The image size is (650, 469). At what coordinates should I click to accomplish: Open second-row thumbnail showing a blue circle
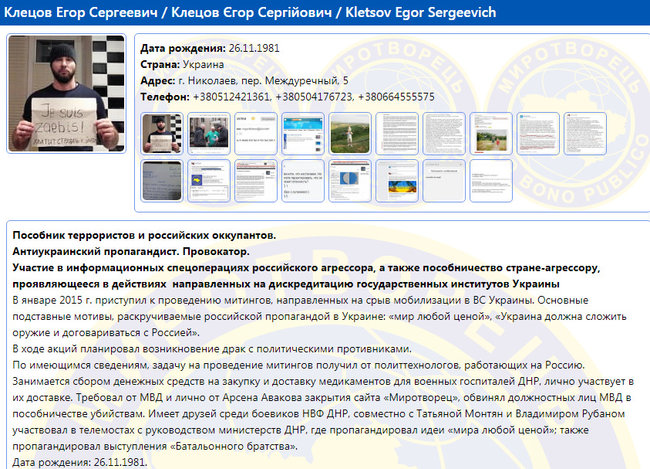pyautogui.click(x=349, y=181)
